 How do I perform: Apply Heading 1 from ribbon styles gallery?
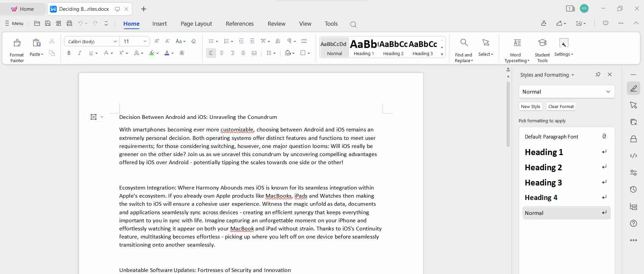click(x=364, y=47)
